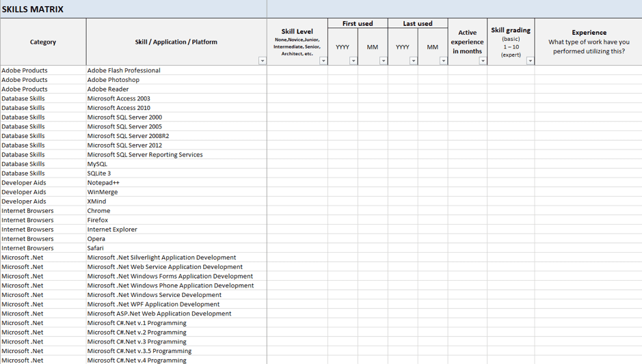The height and width of the screenshot is (364, 642).
Task: Select the C#.Net v.2 Programming cell
Action: pos(176,333)
